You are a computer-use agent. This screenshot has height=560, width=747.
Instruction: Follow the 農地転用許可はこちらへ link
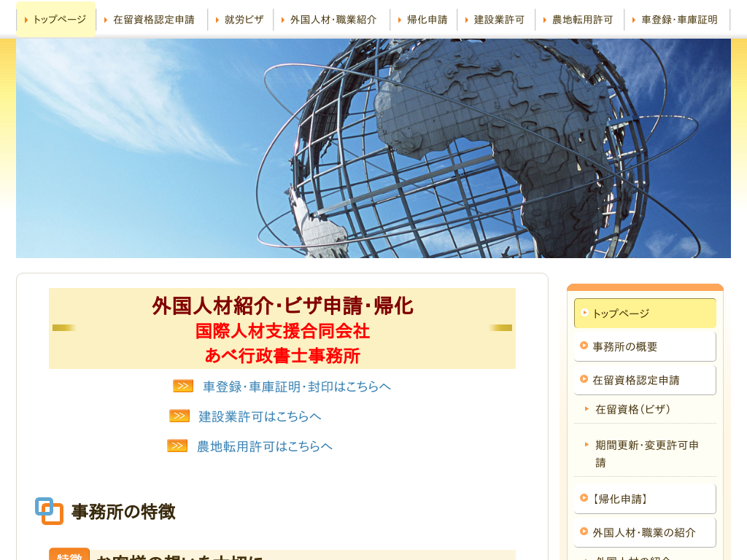265,447
